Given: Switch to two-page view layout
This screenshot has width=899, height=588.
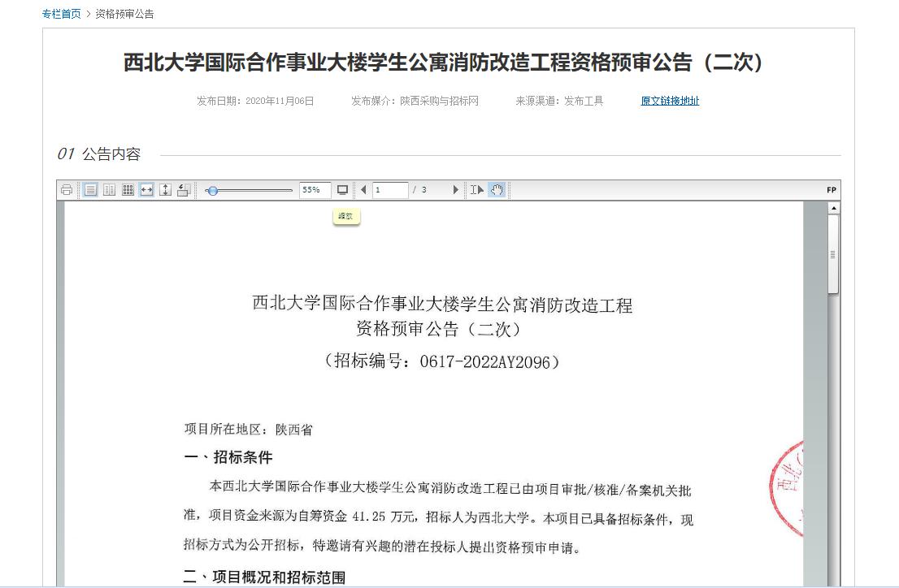Looking at the screenshot, I should pyautogui.click(x=109, y=190).
